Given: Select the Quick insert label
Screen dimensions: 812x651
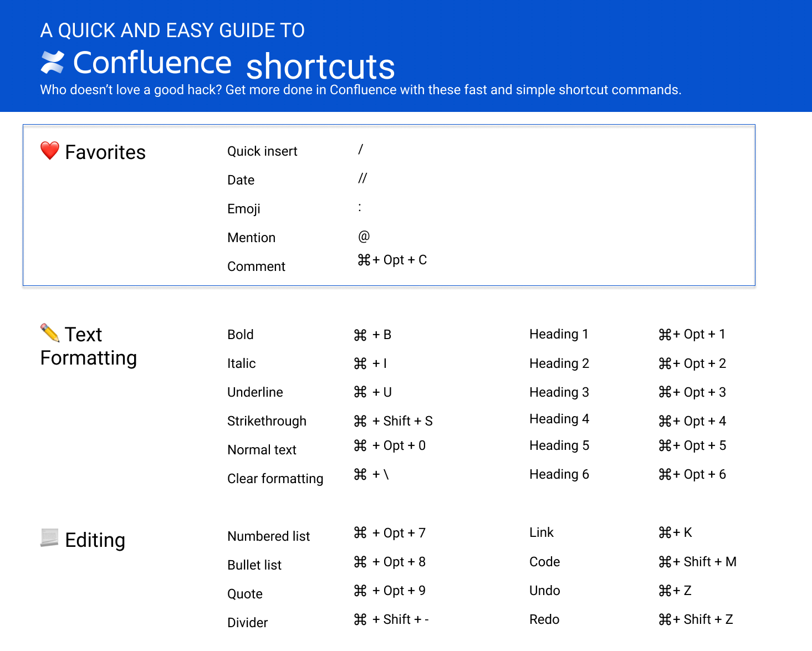Looking at the screenshot, I should coord(262,151).
